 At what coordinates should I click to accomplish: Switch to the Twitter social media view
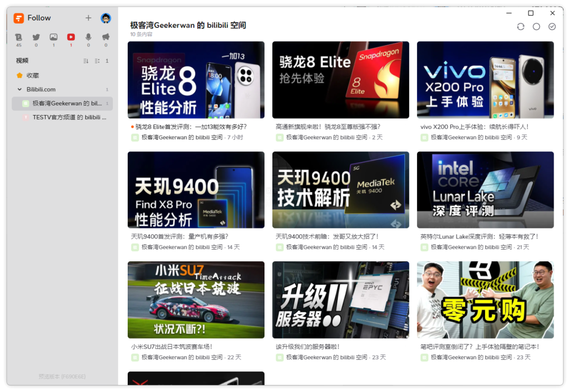[36, 37]
